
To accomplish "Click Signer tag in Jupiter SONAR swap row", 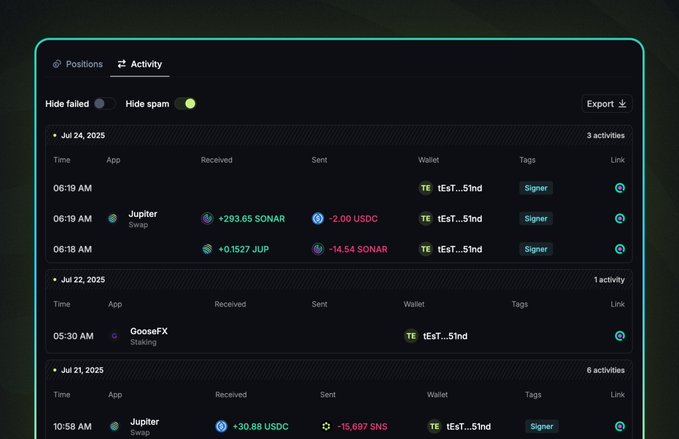I will pos(536,219).
